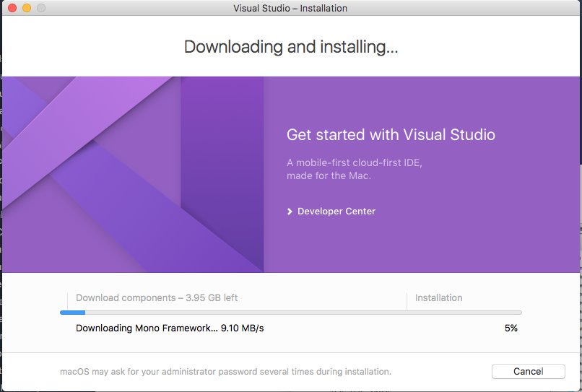This screenshot has width=582, height=392.
Task: Click the 'Downloading Mono Framework... 9.10 MB/s' status
Action: 170,328
